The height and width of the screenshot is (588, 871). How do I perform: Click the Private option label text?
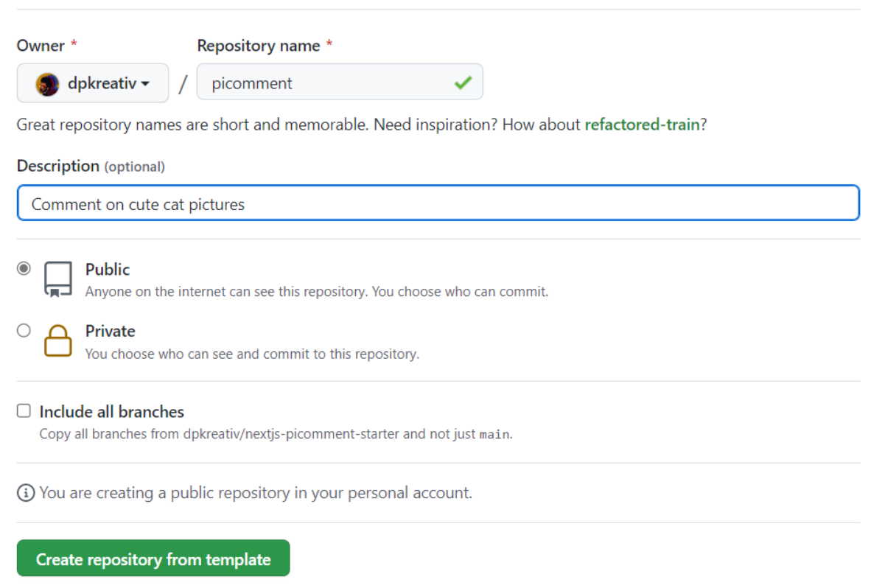111,332
